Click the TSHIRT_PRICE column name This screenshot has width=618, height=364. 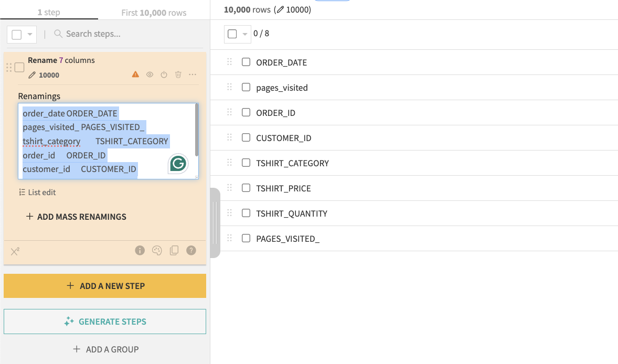coord(283,188)
